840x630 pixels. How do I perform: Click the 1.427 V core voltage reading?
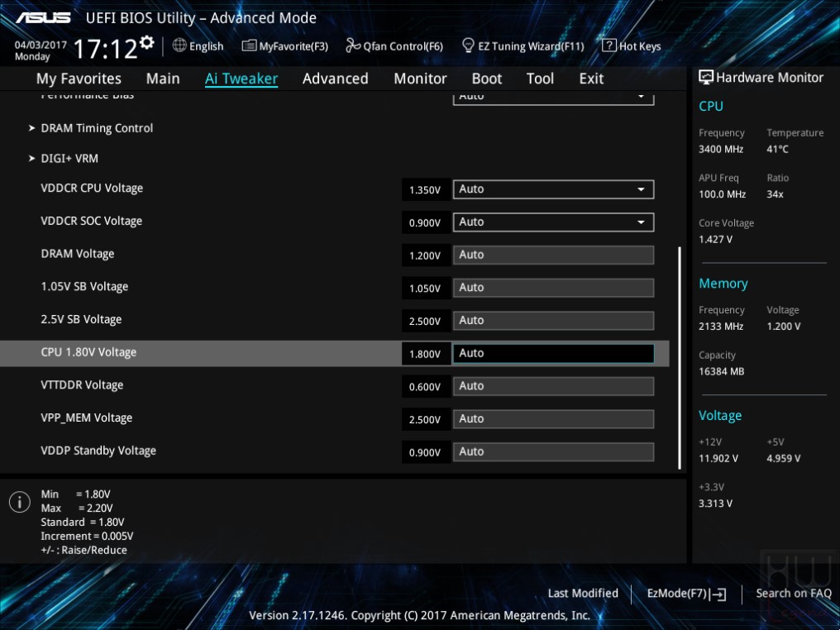click(x=716, y=240)
